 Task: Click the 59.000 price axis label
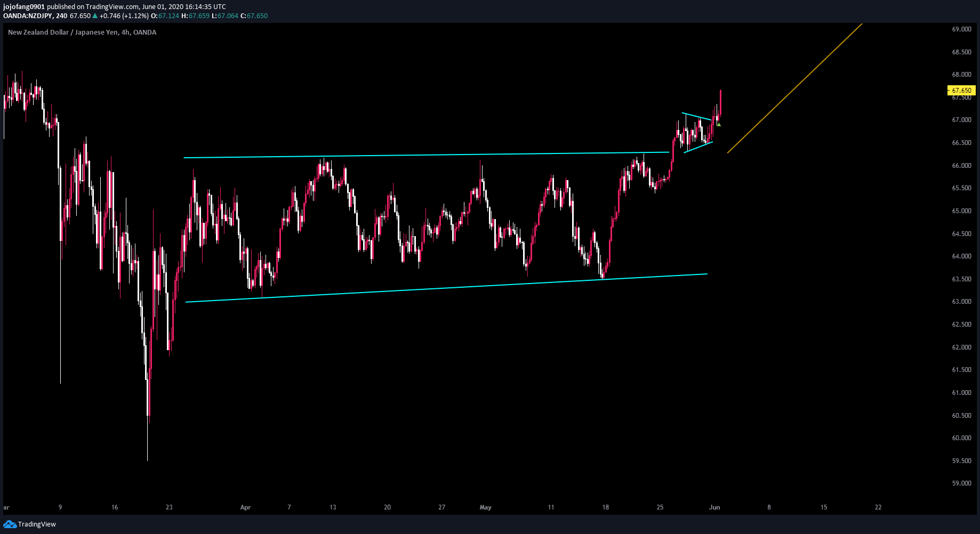pyautogui.click(x=961, y=483)
